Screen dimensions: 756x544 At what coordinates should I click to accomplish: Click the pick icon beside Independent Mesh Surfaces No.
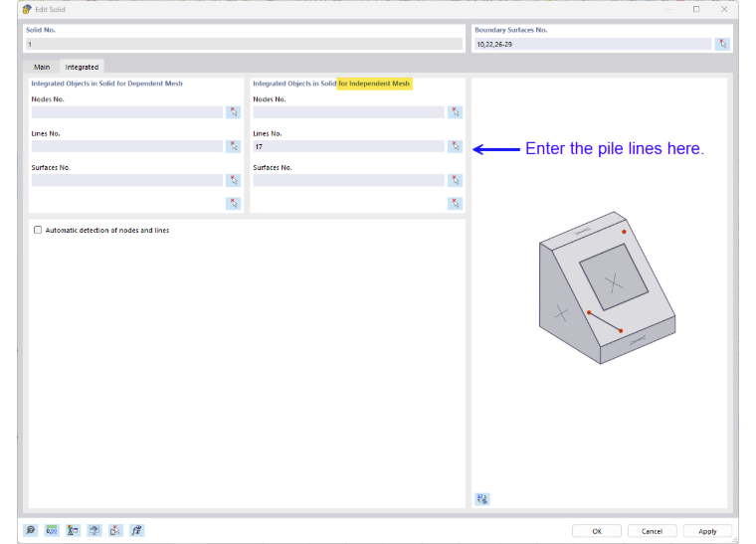pyautogui.click(x=455, y=180)
